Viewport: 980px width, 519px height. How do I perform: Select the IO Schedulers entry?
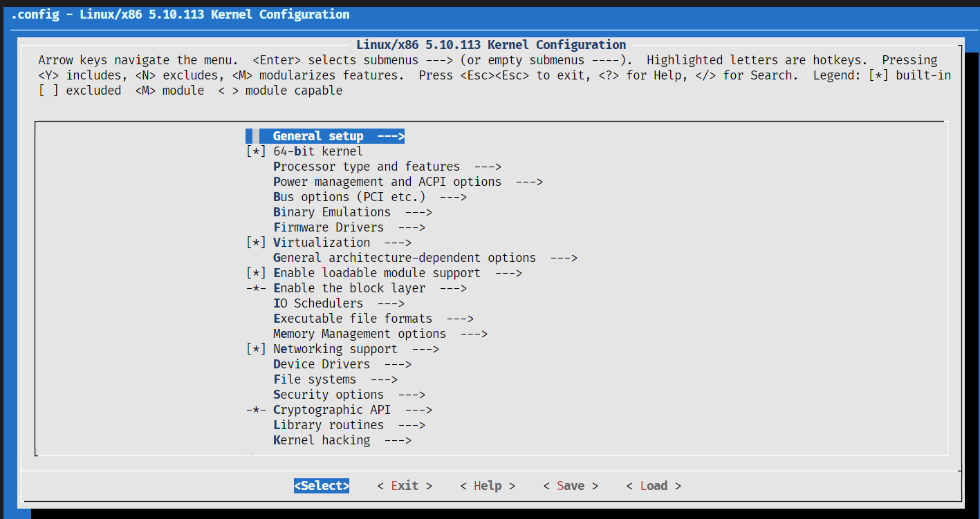317,303
